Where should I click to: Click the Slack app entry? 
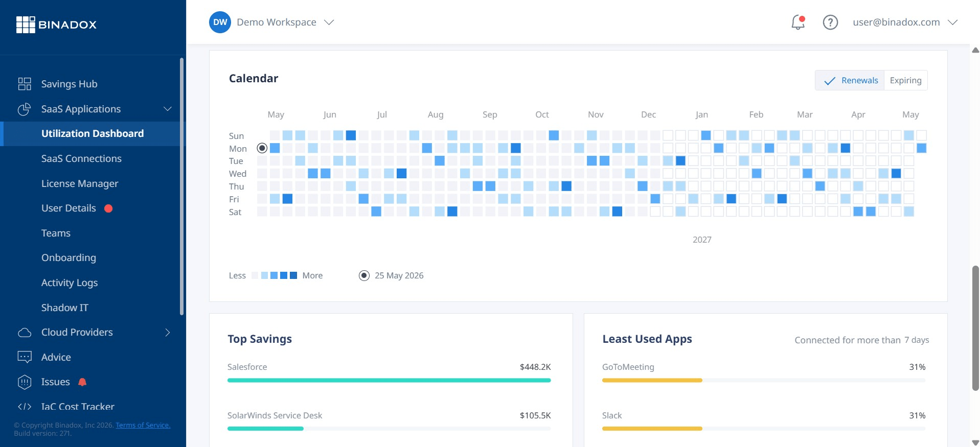611,415
